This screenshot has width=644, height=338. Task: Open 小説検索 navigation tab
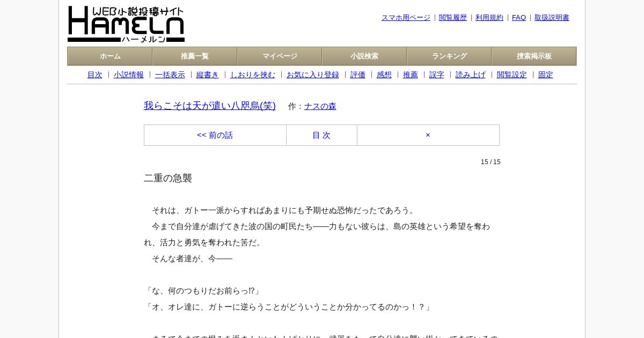coord(364,56)
